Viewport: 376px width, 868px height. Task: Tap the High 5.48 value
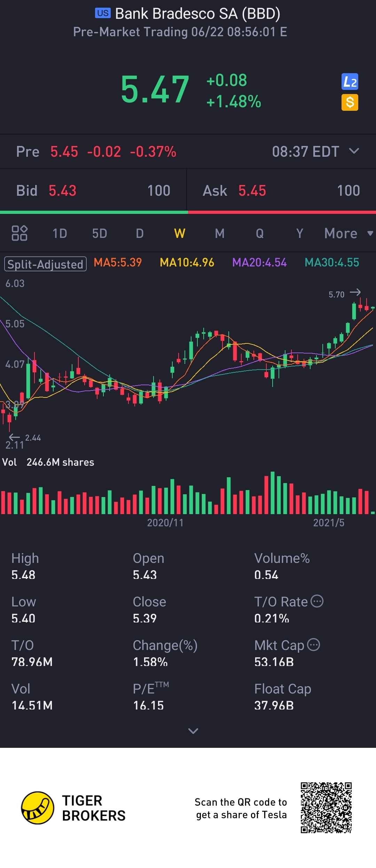23,575
